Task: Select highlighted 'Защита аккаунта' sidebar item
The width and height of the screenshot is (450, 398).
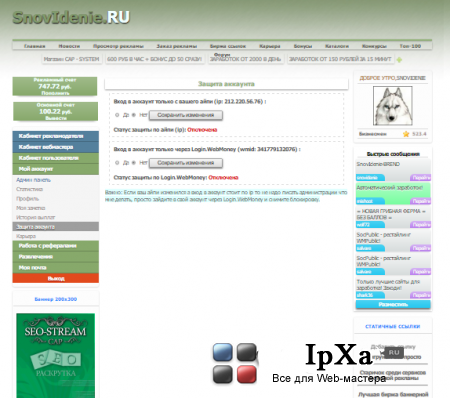Action: point(56,227)
